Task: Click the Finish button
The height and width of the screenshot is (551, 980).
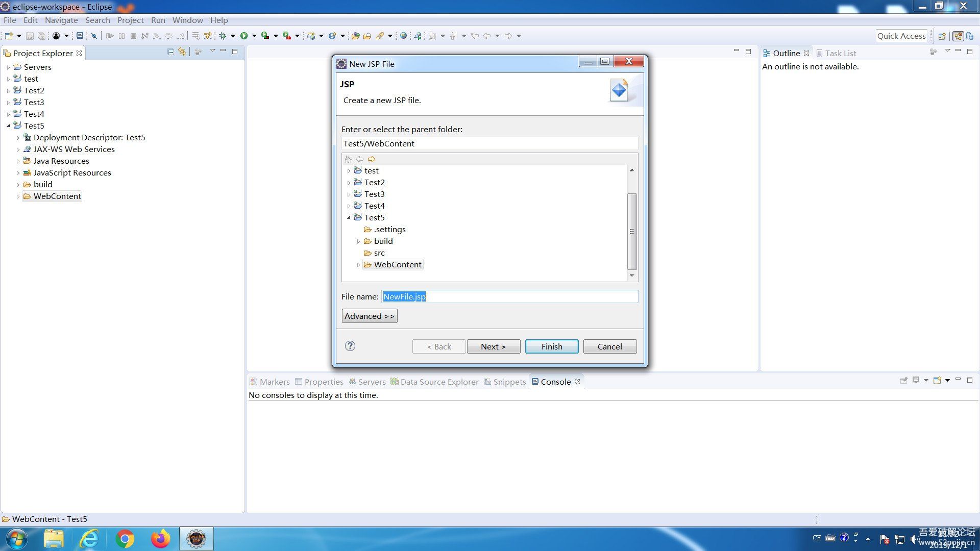Action: (x=552, y=346)
